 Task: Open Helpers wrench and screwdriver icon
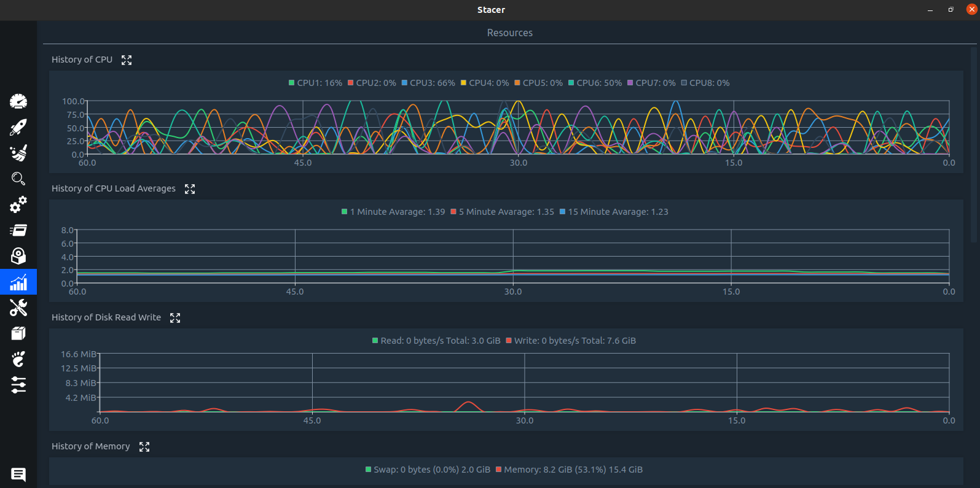(x=18, y=308)
